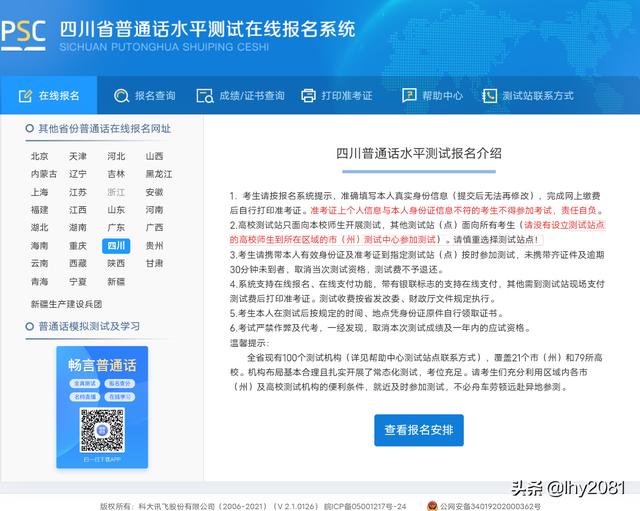Click the 成绩/证书查询 icon
Image resolution: width=640 pixels, height=511 pixels.
click(208, 96)
